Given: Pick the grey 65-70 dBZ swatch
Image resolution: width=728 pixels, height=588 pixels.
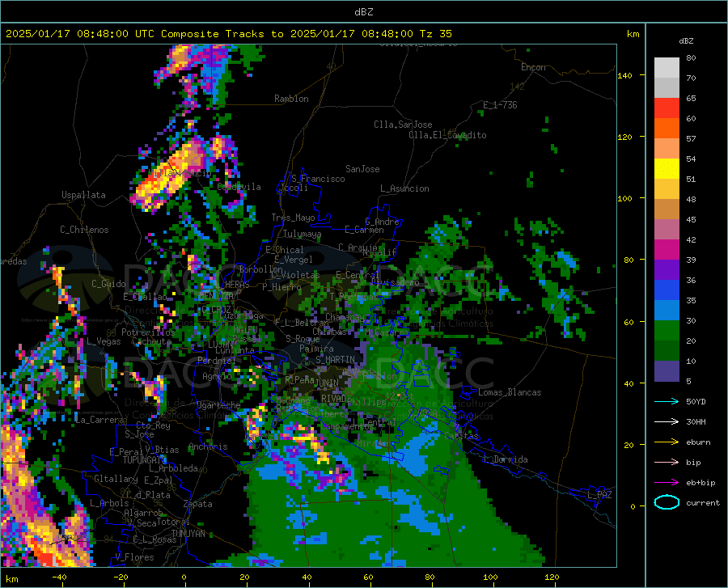Looking at the screenshot, I should tap(667, 87).
